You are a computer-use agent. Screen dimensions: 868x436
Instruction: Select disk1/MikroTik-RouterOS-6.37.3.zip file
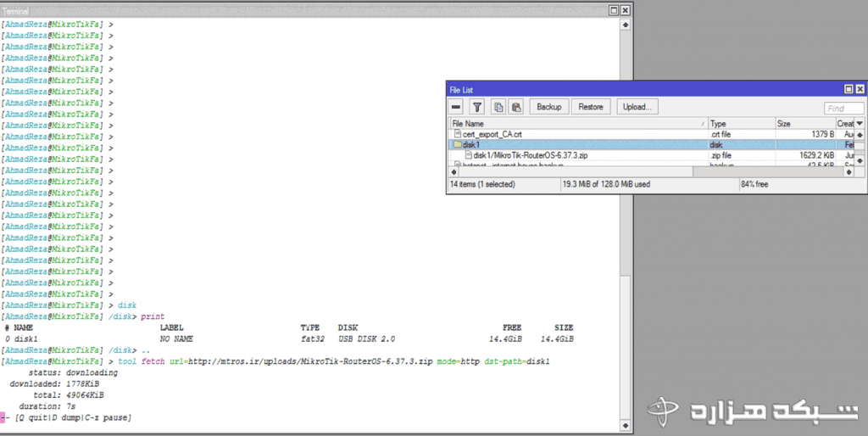click(652, 155)
